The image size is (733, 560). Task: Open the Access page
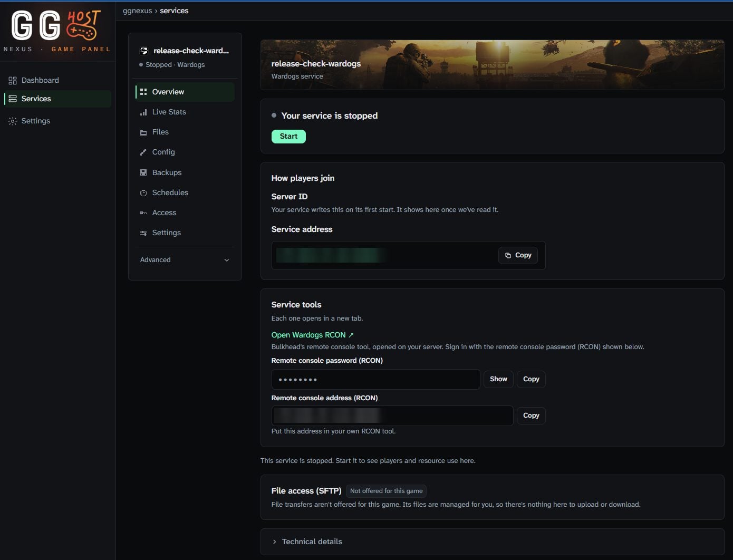pyautogui.click(x=185, y=213)
